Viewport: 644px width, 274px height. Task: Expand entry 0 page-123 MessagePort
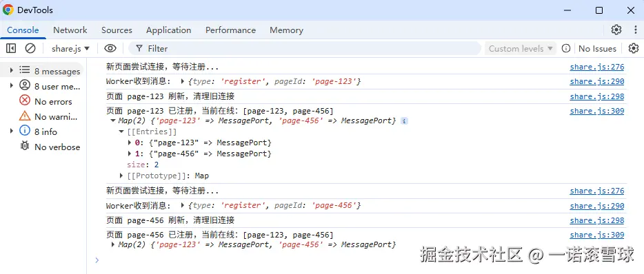pos(130,143)
